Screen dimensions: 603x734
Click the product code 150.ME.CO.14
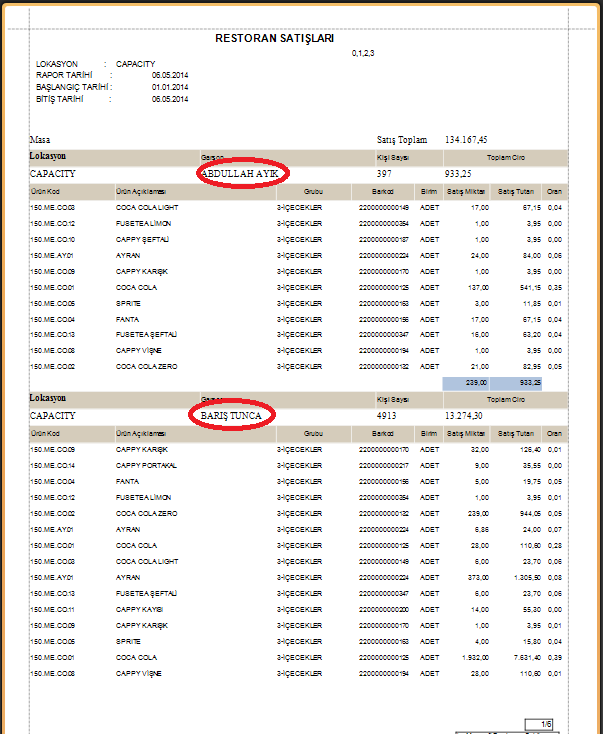[x=52, y=466]
